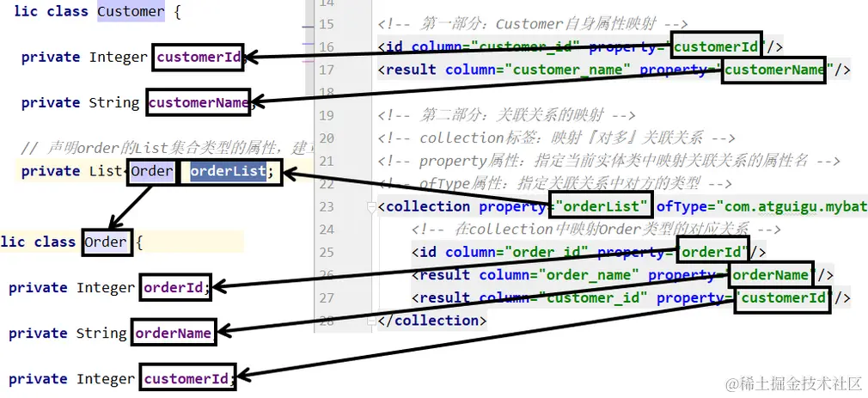Click "customerId" property value on line 16

coord(718,47)
